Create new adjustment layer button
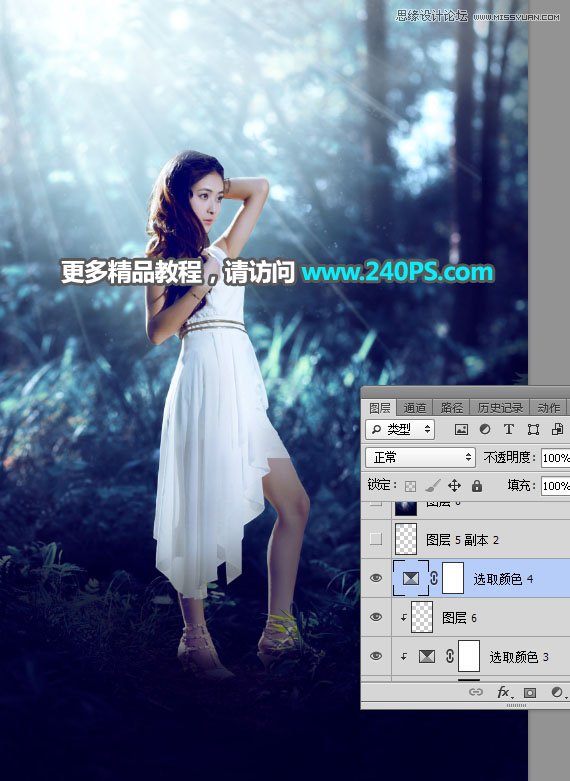Viewport: 570px width, 781px height. pos(557,692)
